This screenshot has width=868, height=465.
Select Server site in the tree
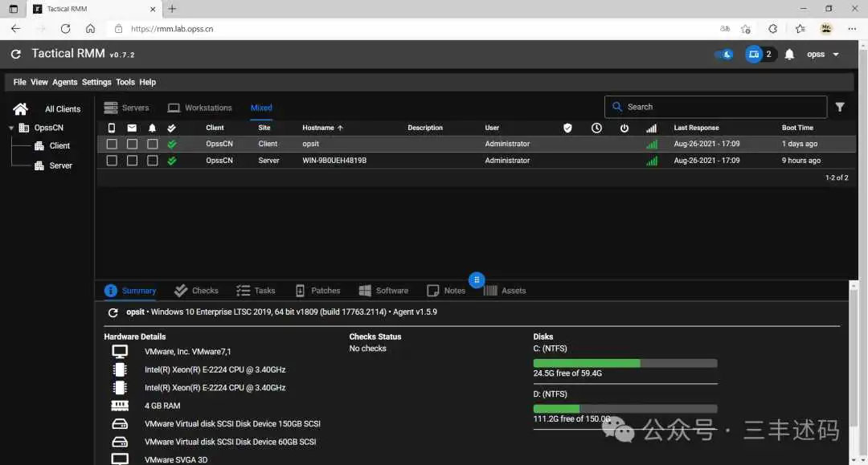coord(60,165)
